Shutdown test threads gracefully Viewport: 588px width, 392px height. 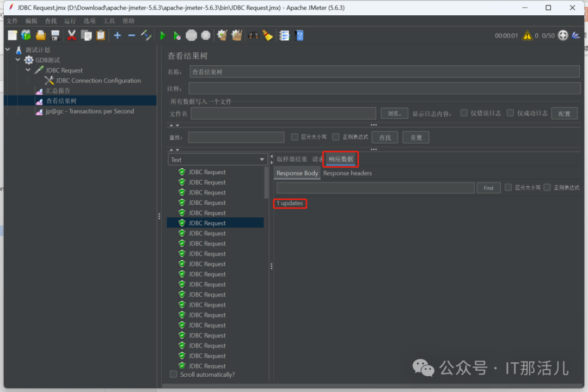(x=205, y=35)
